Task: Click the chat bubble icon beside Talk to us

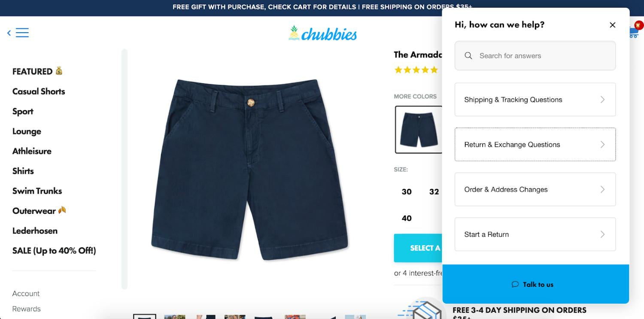Action: (x=515, y=284)
